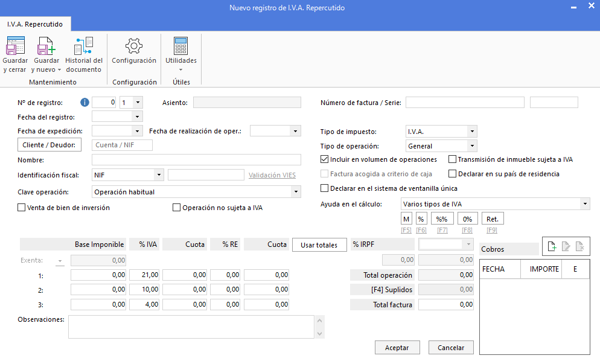Screen dimensions: 600x364
Task: Click row 2 % IVA value 10,00
Action: coord(144,289)
